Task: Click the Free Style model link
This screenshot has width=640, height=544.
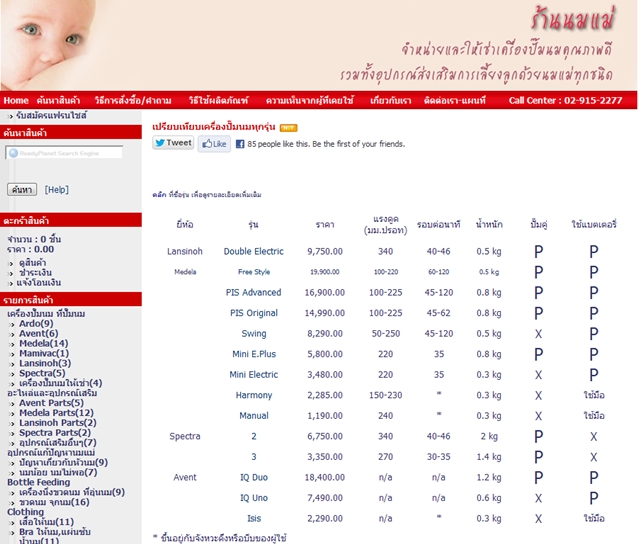Action: 254,272
